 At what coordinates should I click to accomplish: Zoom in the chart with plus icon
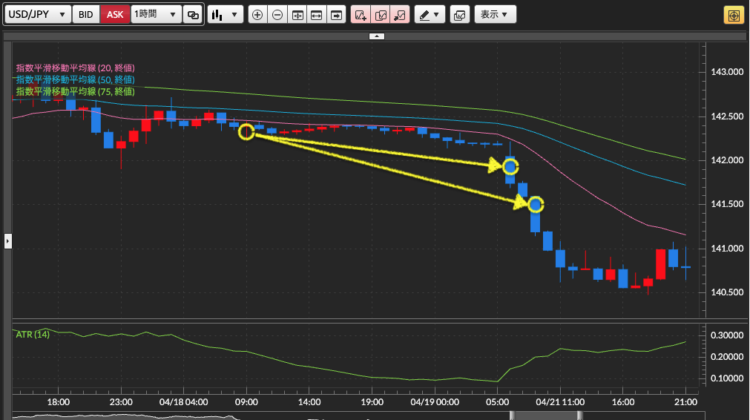tap(257, 15)
